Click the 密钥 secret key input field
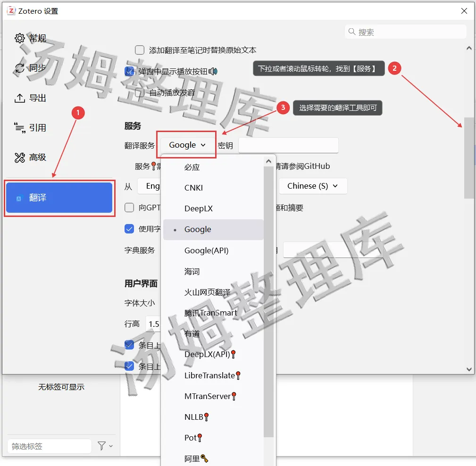476x466 pixels. point(288,145)
